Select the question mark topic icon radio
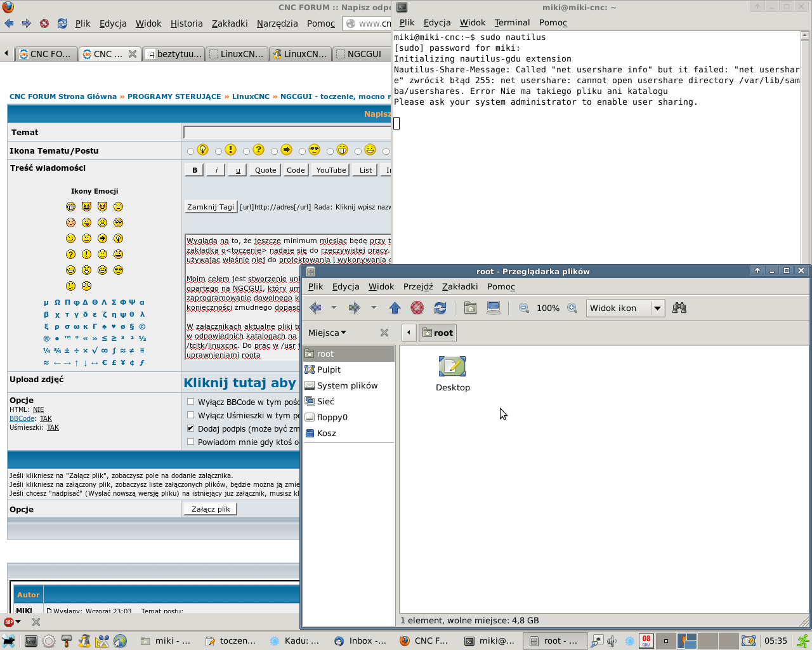Image resolution: width=812 pixels, height=650 pixels. coord(246,151)
